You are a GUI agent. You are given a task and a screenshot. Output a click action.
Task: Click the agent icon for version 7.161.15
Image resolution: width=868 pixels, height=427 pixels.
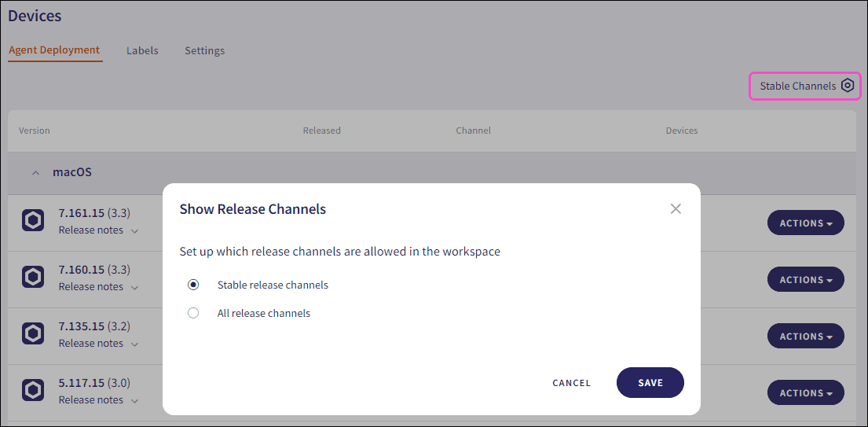[33, 221]
